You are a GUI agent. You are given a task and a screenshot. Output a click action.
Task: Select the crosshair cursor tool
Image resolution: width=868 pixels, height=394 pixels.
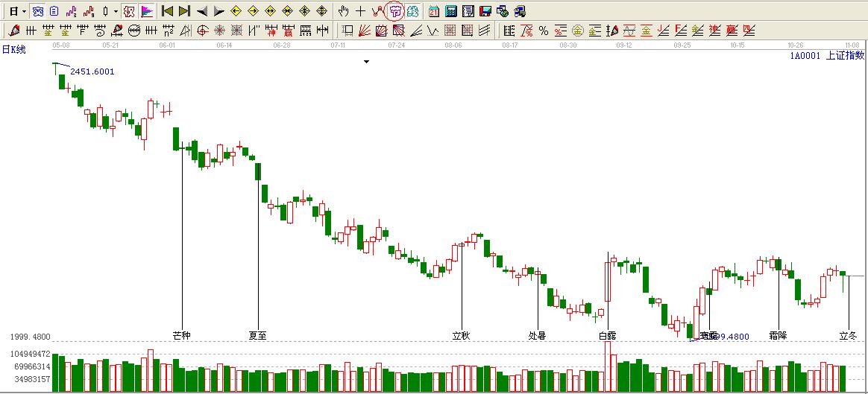pyautogui.click(x=361, y=11)
